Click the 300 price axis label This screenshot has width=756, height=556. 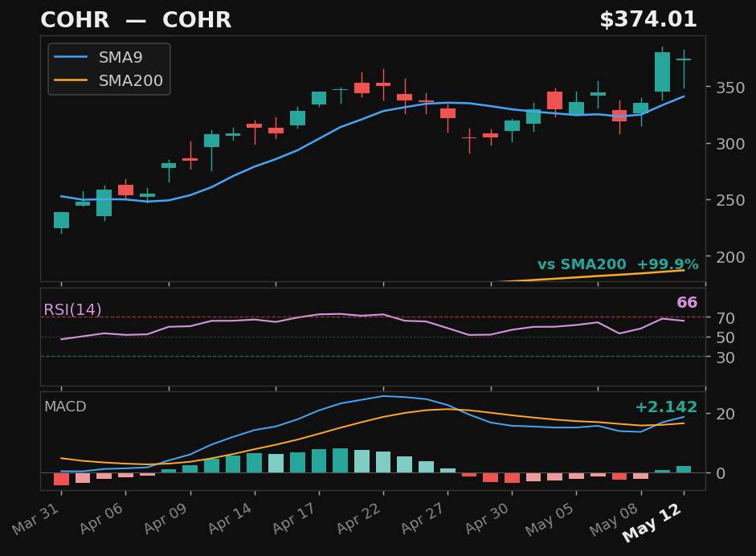pos(730,144)
